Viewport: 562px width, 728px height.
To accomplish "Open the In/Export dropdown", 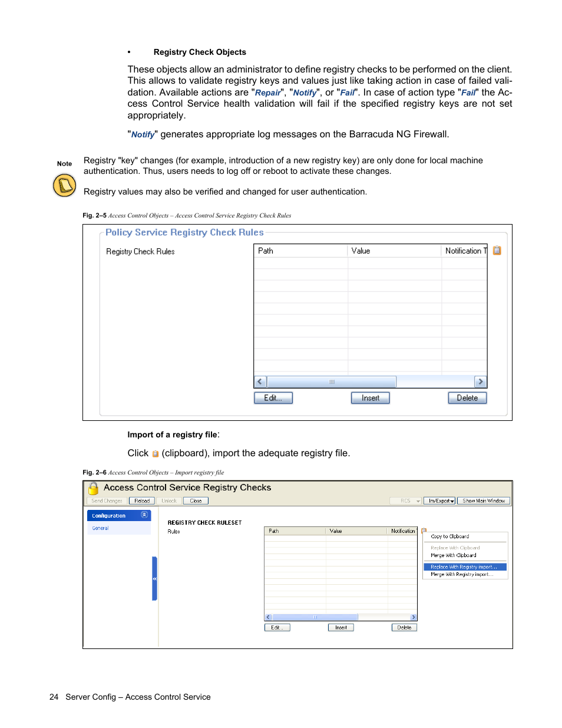I will pyautogui.click(x=439, y=501).
